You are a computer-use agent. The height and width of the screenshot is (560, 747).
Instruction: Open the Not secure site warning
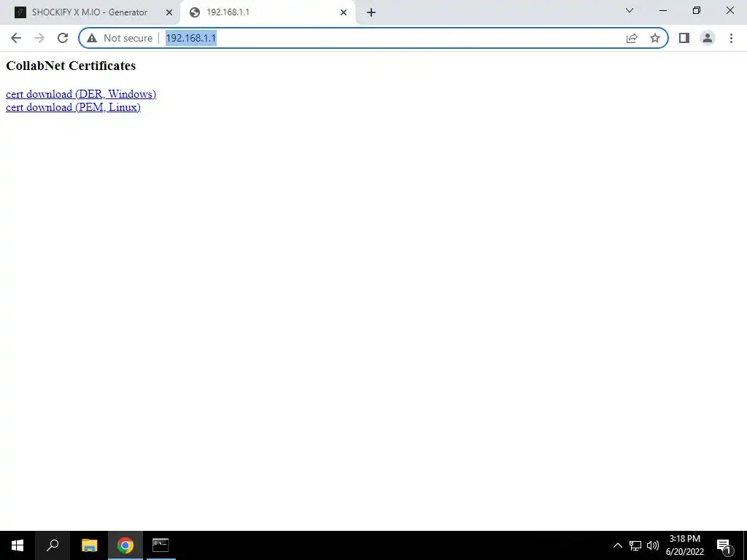click(120, 38)
